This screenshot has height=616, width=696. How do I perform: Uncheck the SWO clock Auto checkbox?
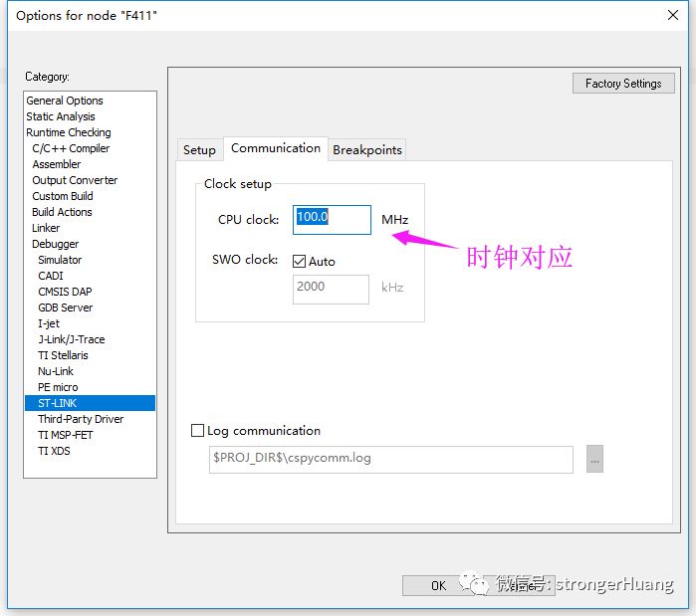tap(299, 261)
